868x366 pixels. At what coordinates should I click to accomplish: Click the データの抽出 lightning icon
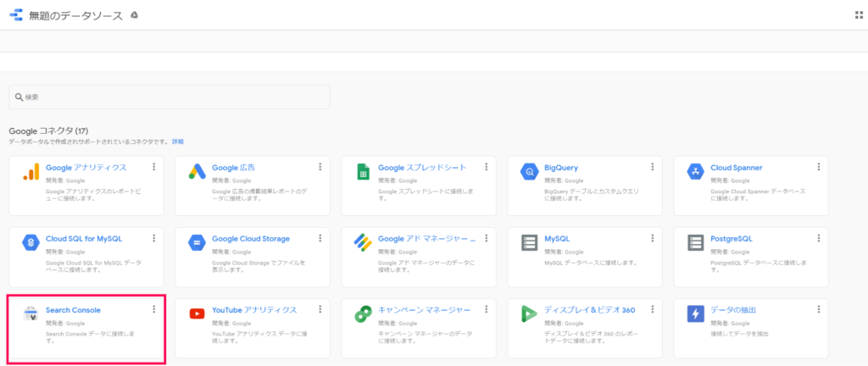pyautogui.click(x=695, y=314)
